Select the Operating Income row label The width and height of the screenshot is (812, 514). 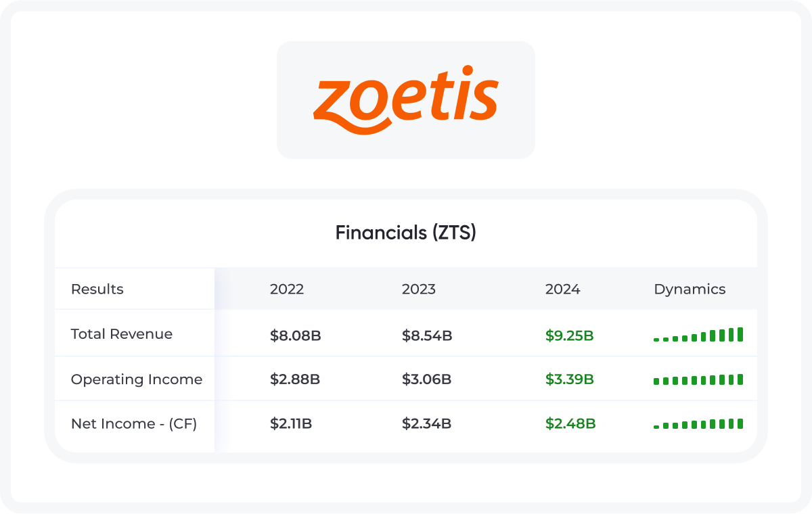137,379
